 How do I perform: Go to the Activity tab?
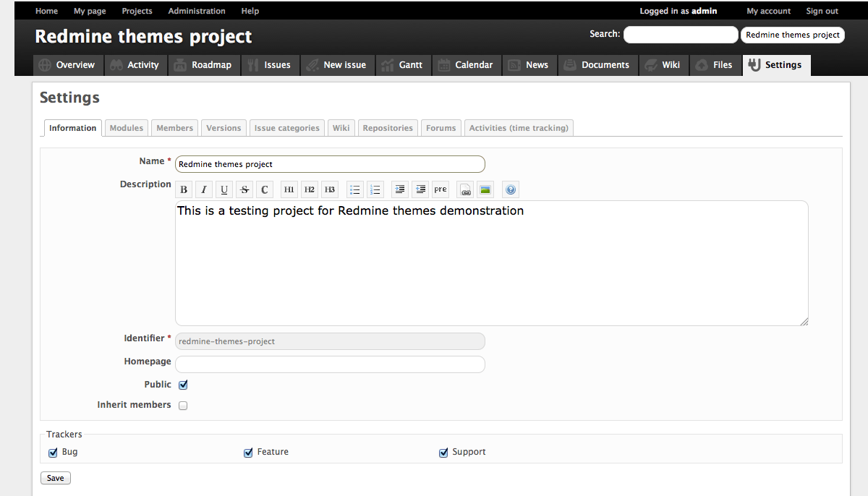[135, 65]
